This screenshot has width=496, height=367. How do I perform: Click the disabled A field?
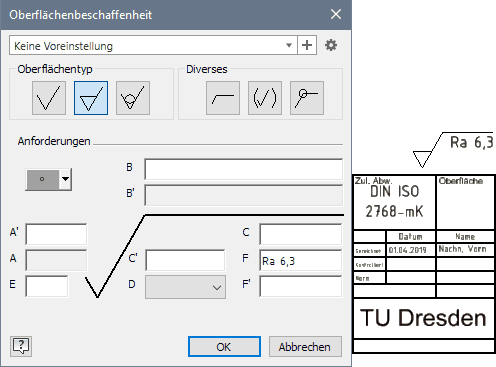coord(56,260)
